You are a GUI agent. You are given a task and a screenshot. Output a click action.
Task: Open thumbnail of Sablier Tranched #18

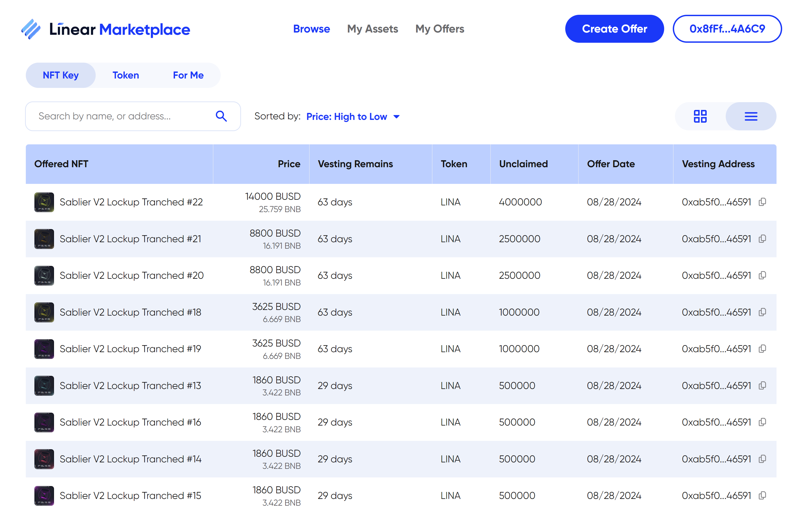(x=44, y=312)
